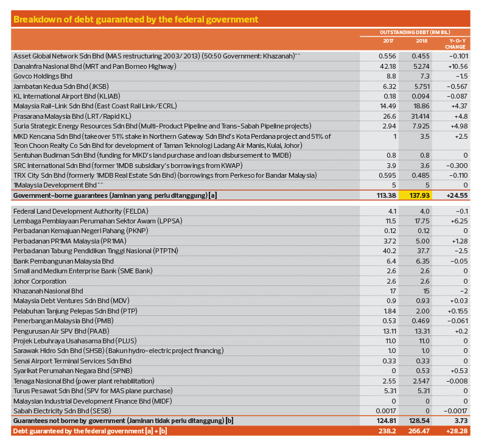Click the "Malaysian Industrial Development Finance Bhd (MIDF)" label
This screenshot has height=448, width=487.
[x=93, y=401]
